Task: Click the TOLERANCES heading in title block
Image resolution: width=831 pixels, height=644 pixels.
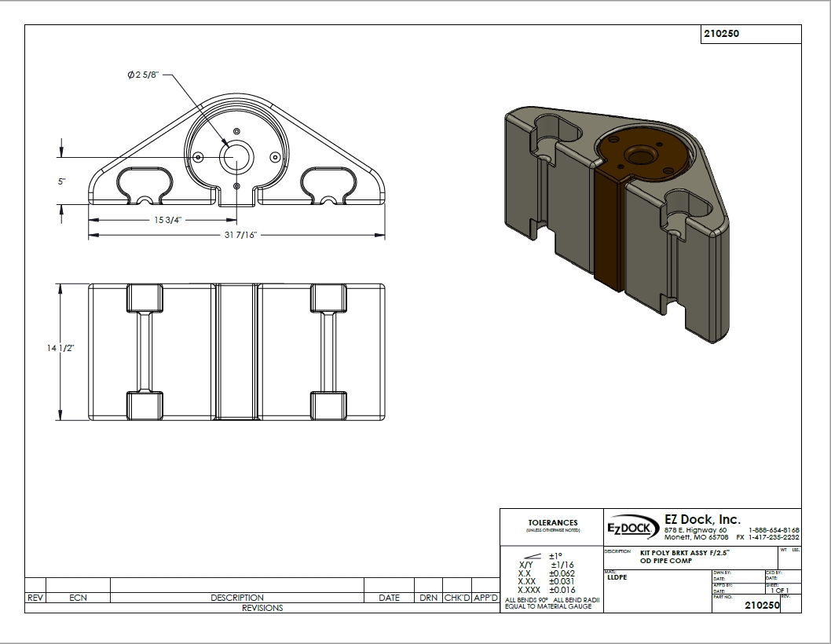Action: click(x=553, y=522)
